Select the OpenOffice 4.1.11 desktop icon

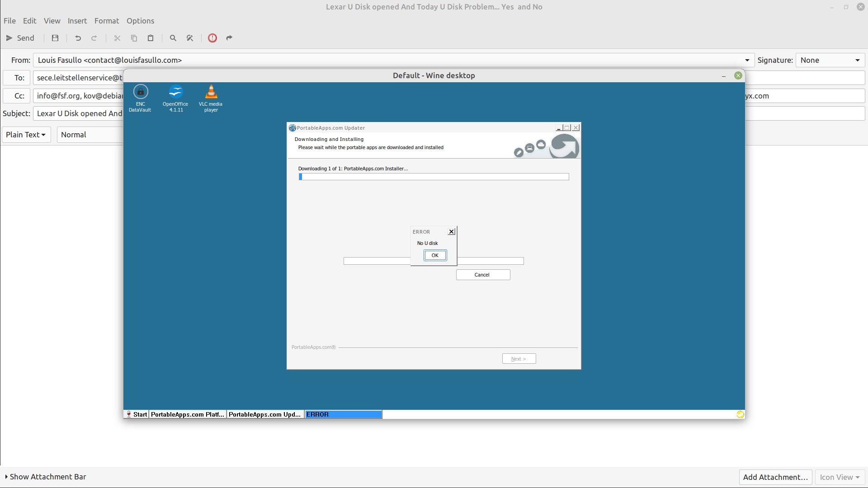point(175,98)
